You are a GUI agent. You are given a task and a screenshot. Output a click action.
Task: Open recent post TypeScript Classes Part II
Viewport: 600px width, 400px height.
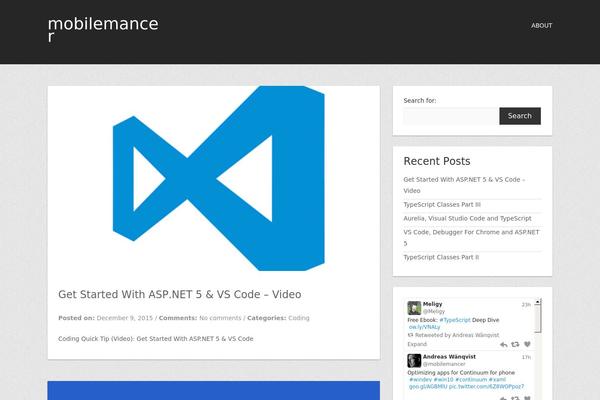441,257
